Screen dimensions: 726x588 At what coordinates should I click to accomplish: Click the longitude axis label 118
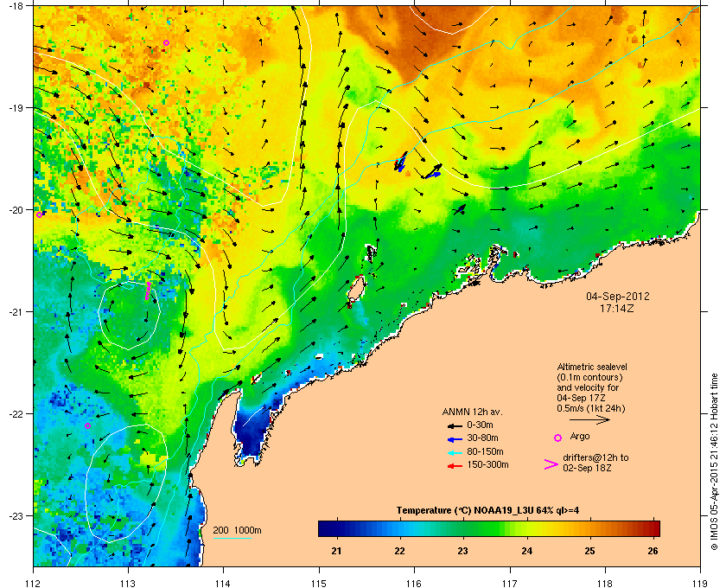(605, 583)
